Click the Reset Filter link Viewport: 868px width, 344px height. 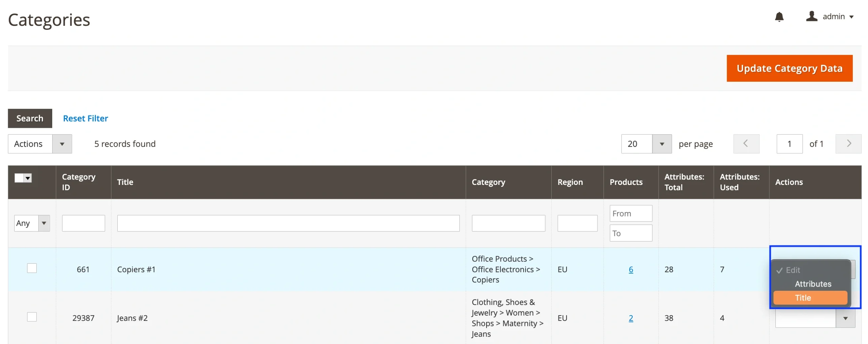pos(85,118)
